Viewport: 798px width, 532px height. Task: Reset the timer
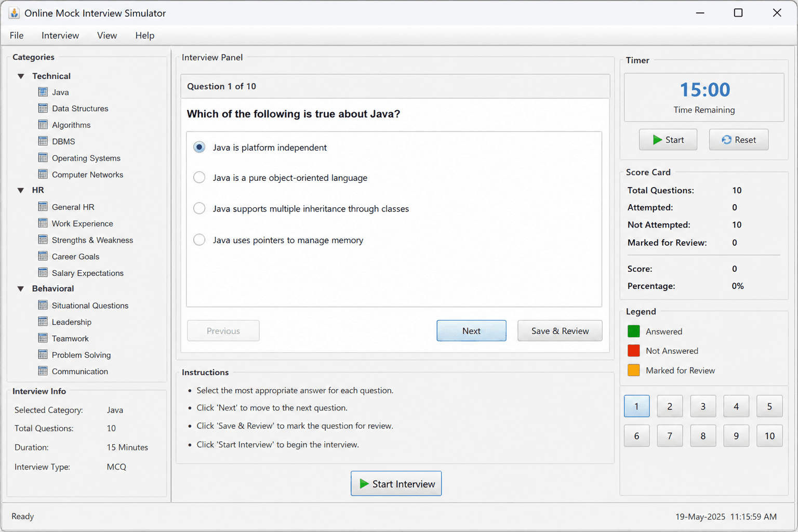[739, 140]
